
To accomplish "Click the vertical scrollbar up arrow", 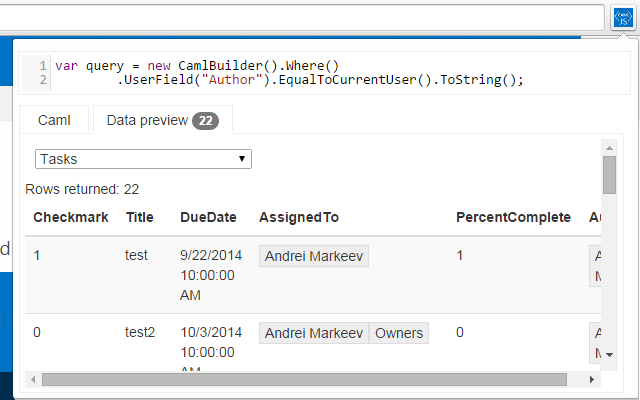I will (x=609, y=148).
